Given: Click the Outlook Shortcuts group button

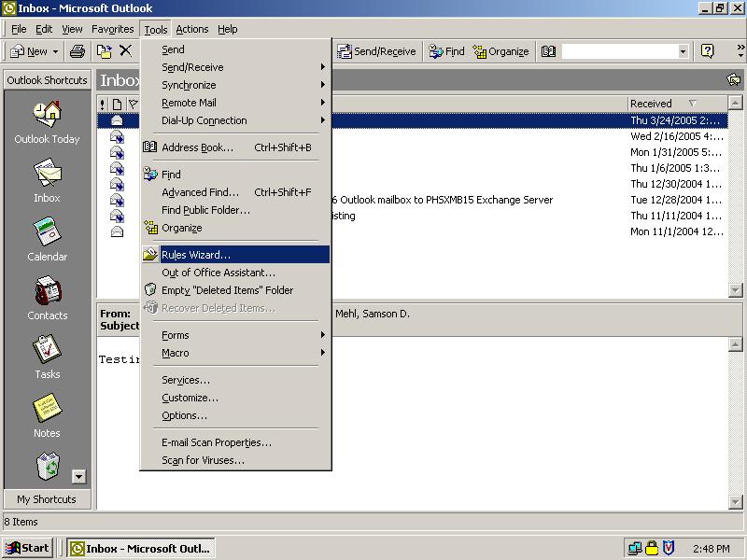Looking at the screenshot, I should tap(47, 80).
